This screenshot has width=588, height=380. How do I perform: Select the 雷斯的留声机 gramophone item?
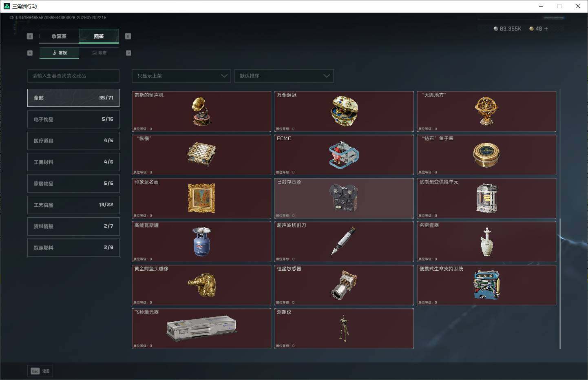click(x=201, y=111)
